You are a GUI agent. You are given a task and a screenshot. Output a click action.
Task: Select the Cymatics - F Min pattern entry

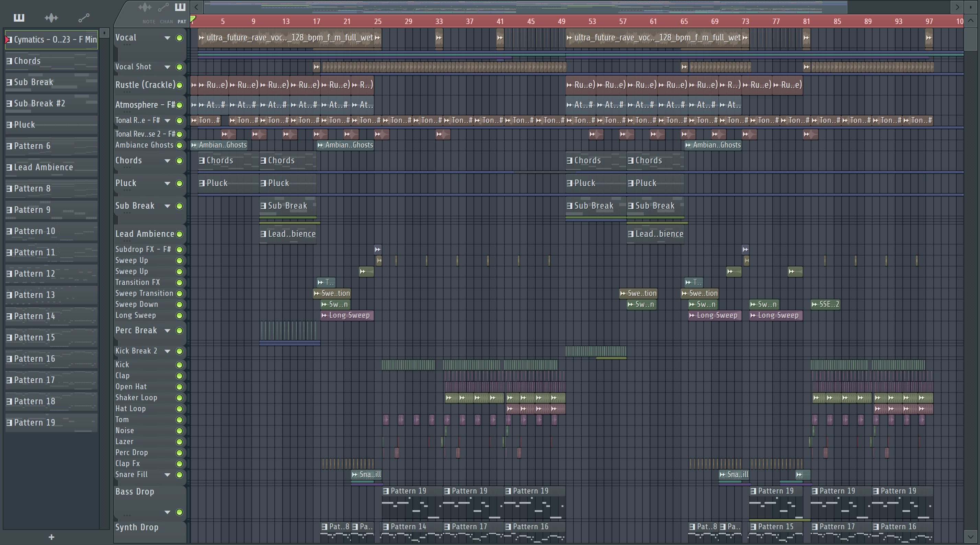52,39
